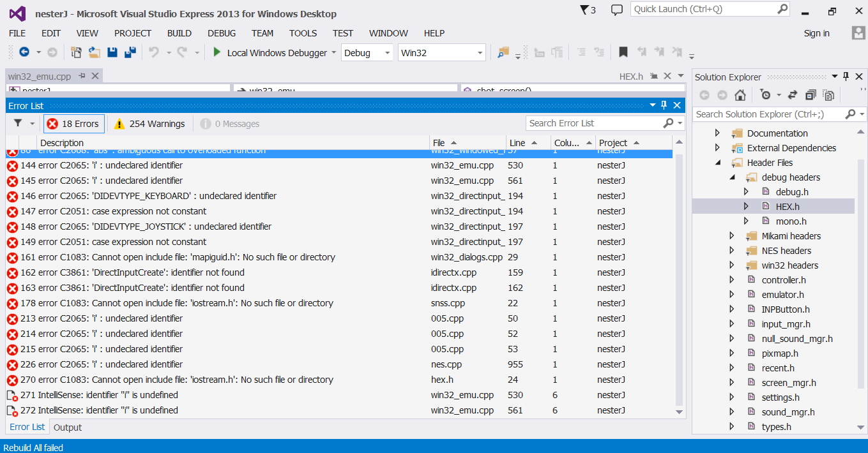Expand the Mikami headers folder
The width and height of the screenshot is (868, 453).
(732, 236)
